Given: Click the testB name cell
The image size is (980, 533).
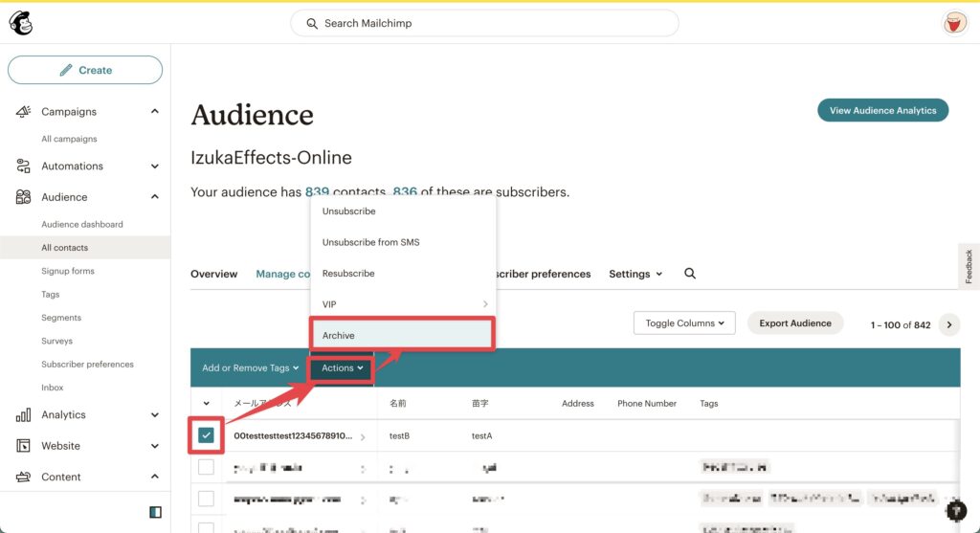Looking at the screenshot, I should (399, 436).
